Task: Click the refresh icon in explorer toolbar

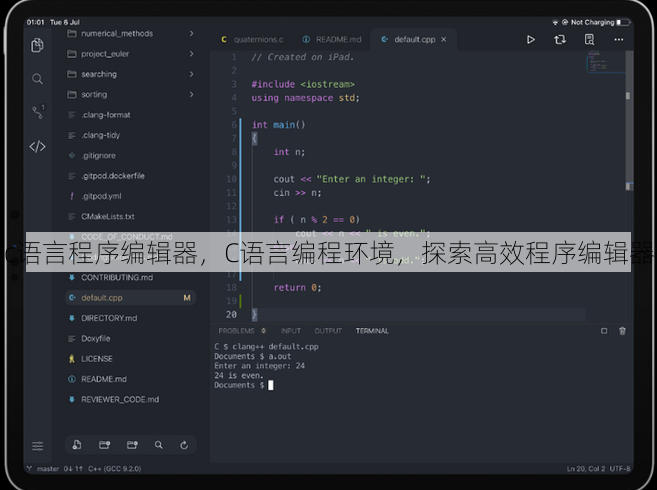Action: [184, 445]
